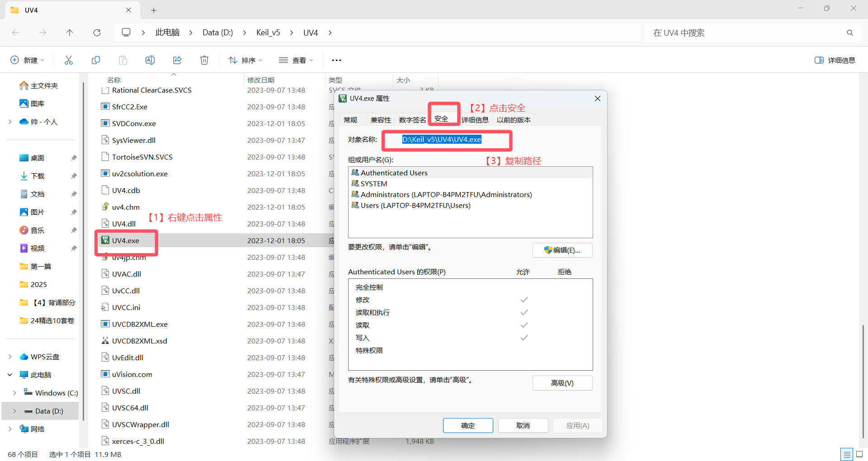Expand the Windows (C:) drive node
Screen dimensions: 868x461
click(x=14, y=393)
